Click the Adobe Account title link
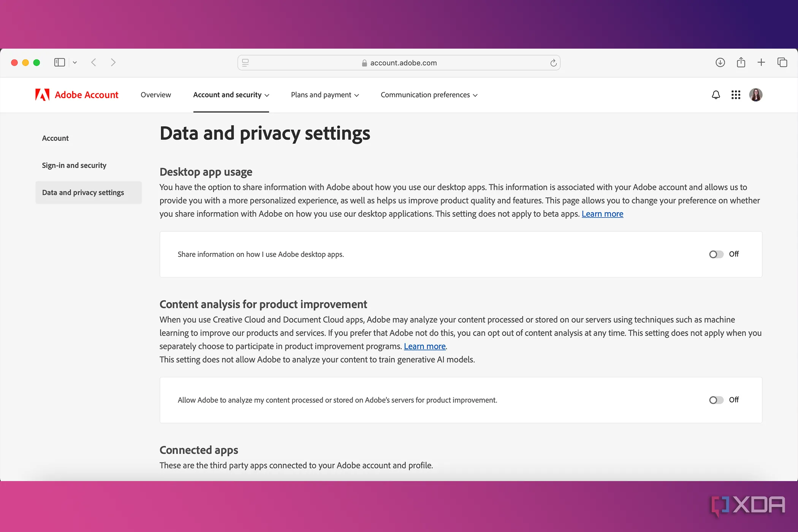Viewport: 798px width, 532px height. click(x=87, y=95)
